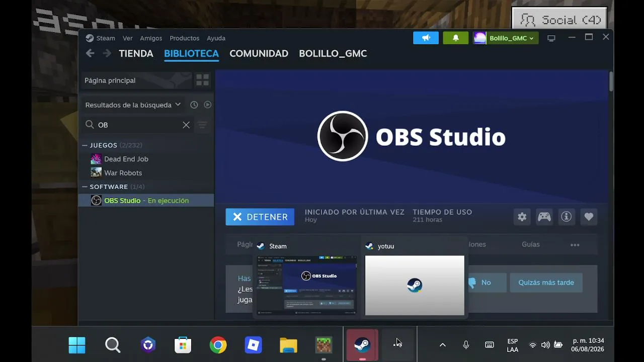
Task: Open Minecraft from the taskbar
Action: [x=324, y=345]
